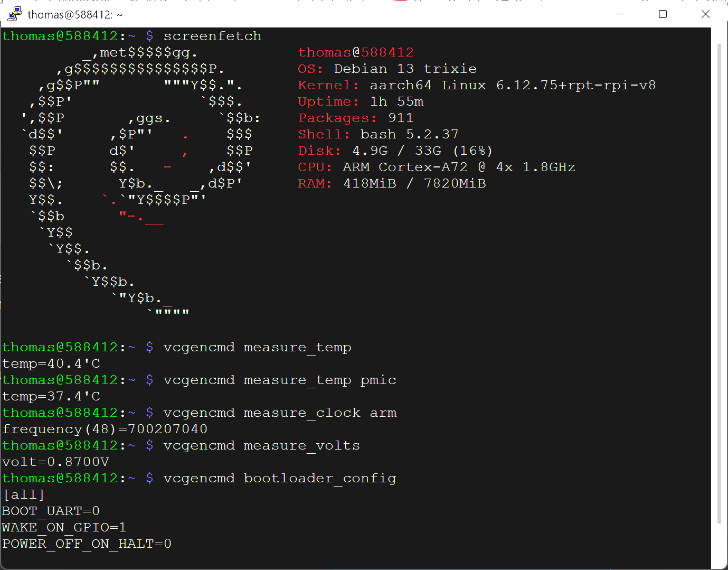Click the 'OS: Debian 13 trixie' line
The height and width of the screenshot is (570, 728).
(387, 69)
